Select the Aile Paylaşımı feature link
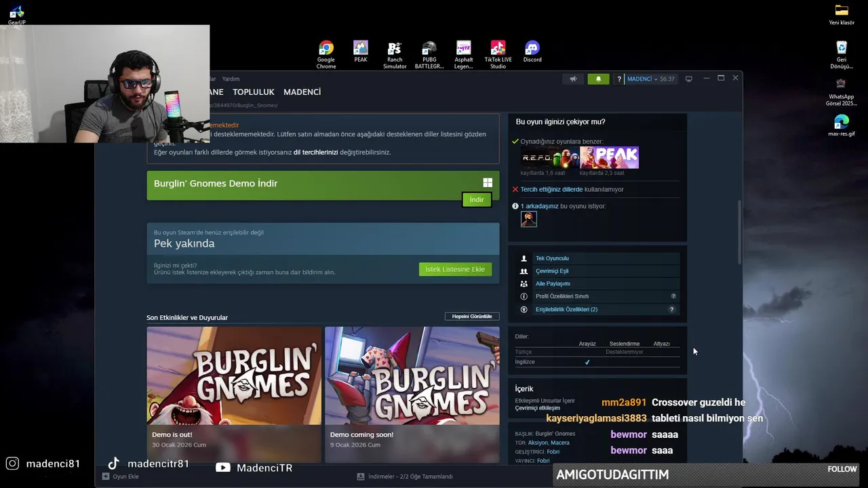The image size is (868, 488). [553, 284]
